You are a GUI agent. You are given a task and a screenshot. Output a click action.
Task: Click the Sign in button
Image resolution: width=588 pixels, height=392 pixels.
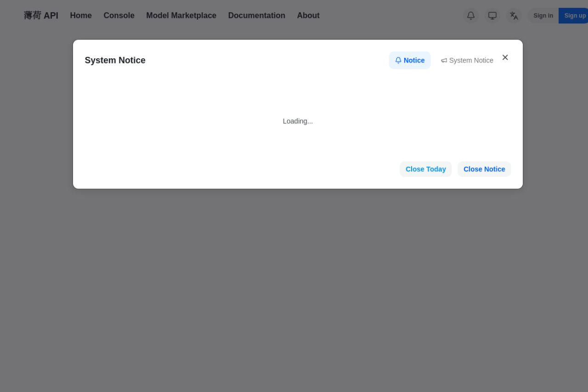coord(543,16)
